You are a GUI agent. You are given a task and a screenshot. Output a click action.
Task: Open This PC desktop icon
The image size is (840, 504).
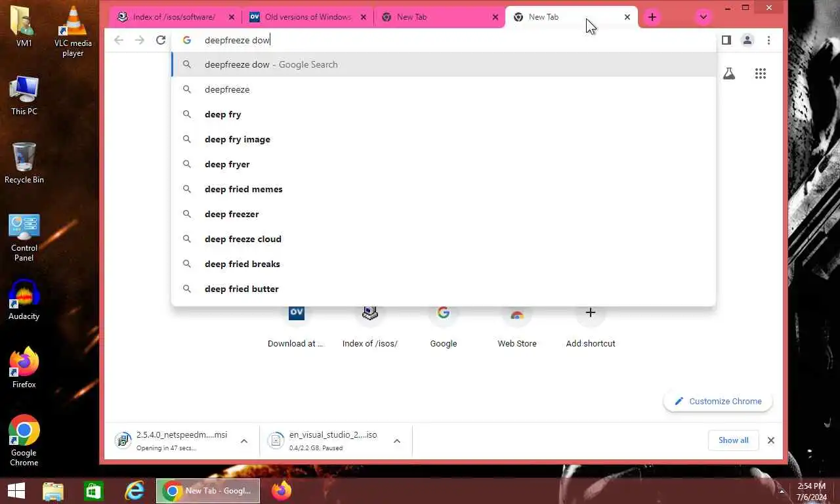24,95
